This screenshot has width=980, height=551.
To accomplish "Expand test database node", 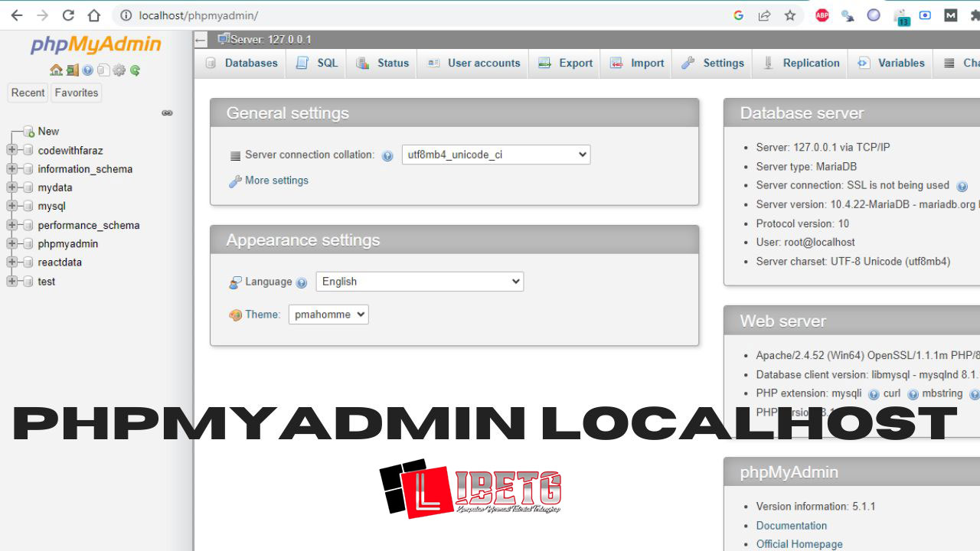I will 11,281.
